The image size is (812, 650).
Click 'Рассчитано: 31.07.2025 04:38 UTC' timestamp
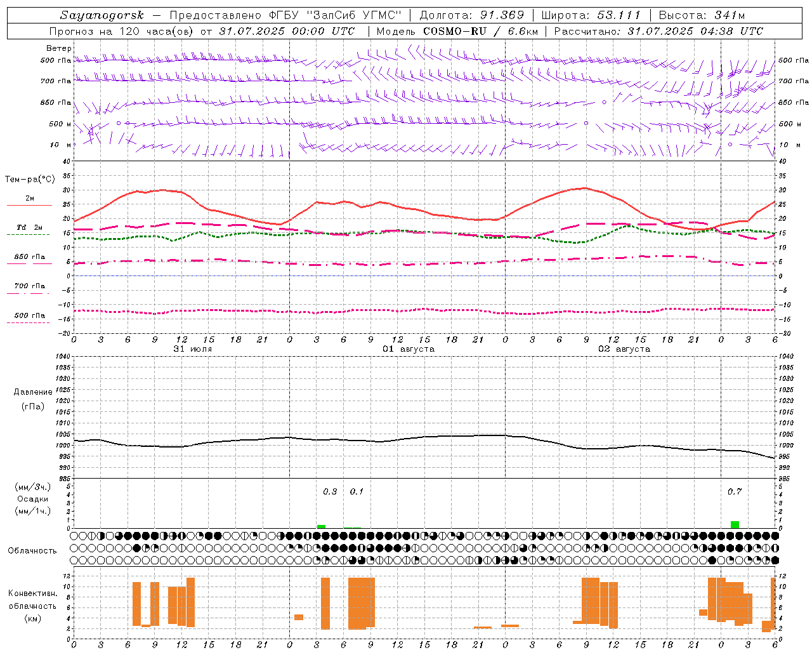(x=658, y=31)
